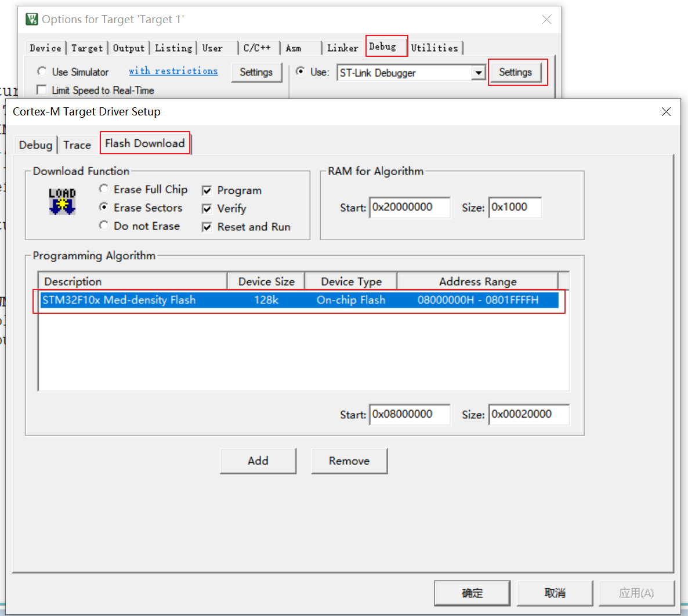Open the ST-Link Debugger dropdown
Viewport: 688px width, 616px height.
point(478,73)
